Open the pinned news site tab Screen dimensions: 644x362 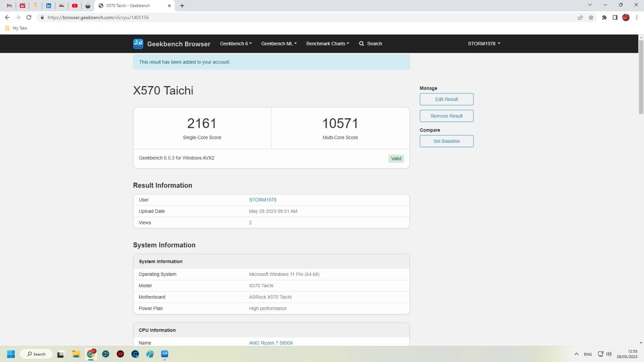click(62, 6)
